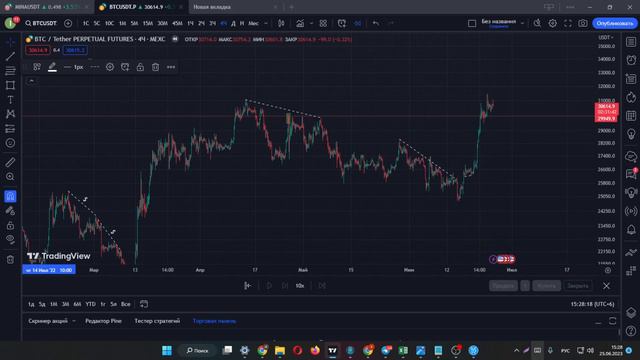Screen dimensions: 640x360
Task: Enter fullscreen chart mode
Action: (x=568, y=23)
